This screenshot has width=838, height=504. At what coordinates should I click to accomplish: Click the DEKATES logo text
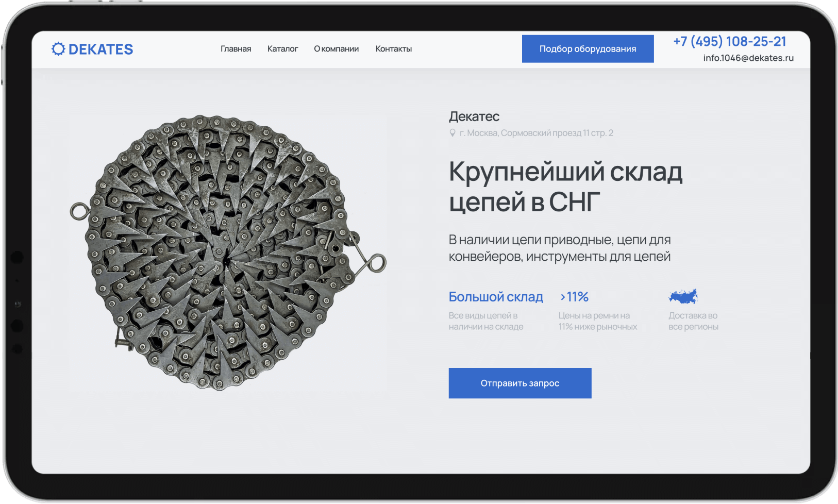coord(101,49)
